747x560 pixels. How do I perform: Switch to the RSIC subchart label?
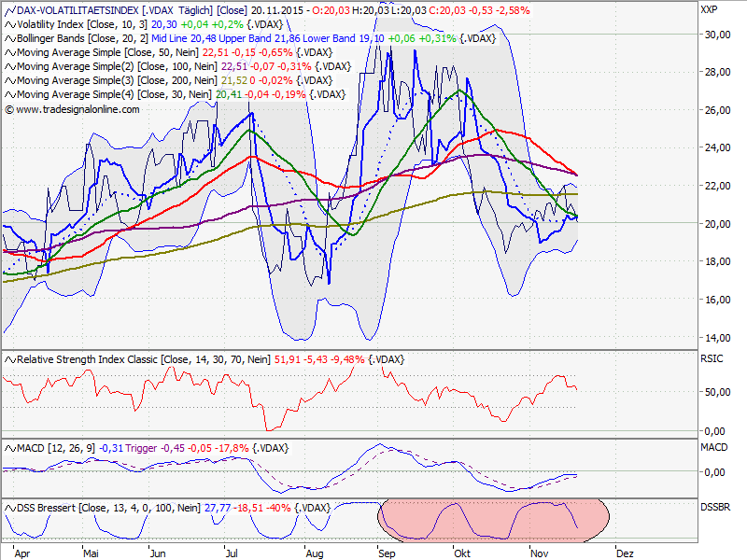(x=712, y=357)
